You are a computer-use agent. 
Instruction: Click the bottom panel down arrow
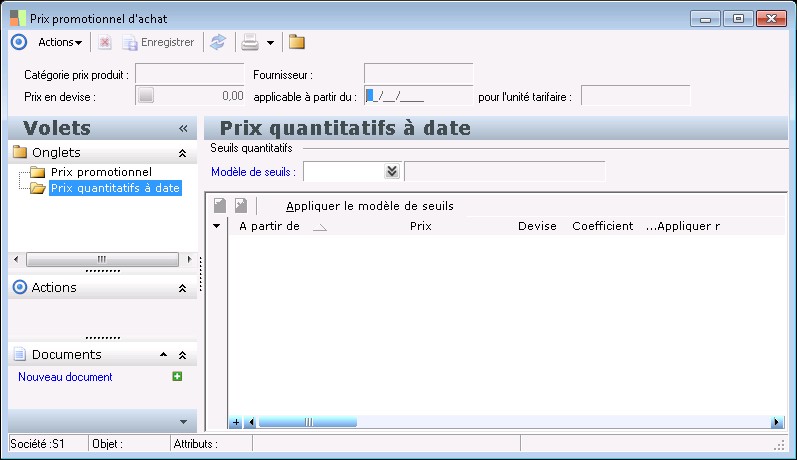click(x=183, y=421)
